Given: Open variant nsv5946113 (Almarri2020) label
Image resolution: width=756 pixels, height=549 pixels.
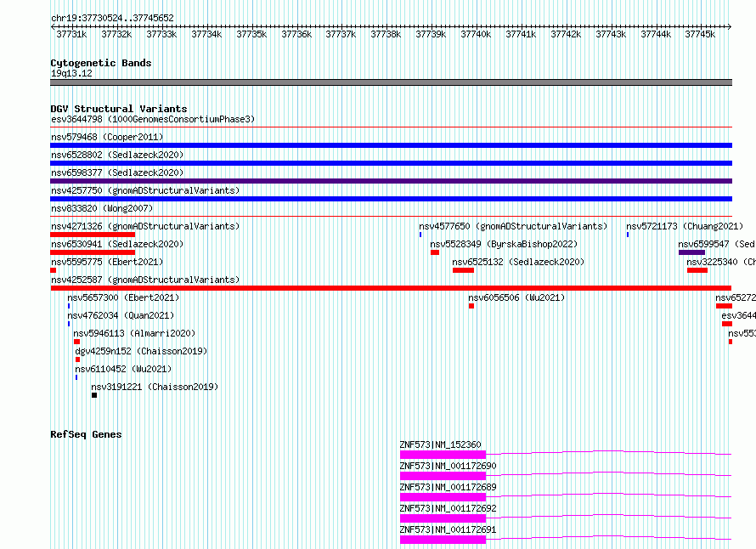Looking at the screenshot, I should (134, 333).
